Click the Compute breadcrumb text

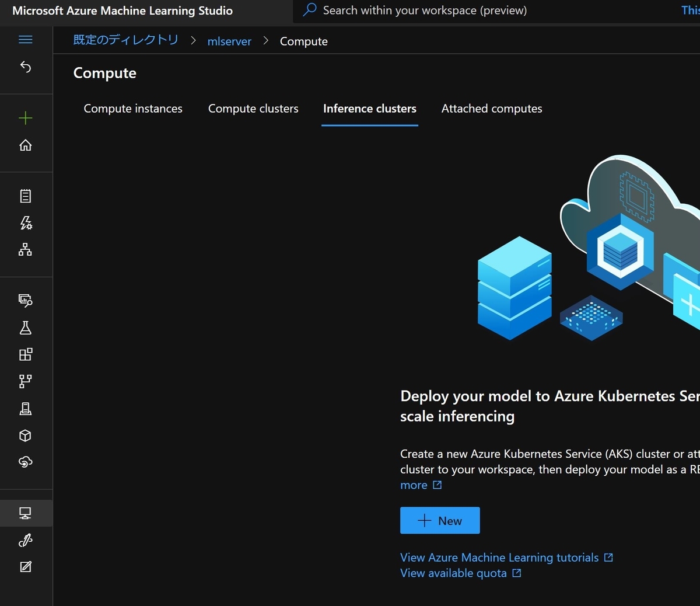[304, 41]
